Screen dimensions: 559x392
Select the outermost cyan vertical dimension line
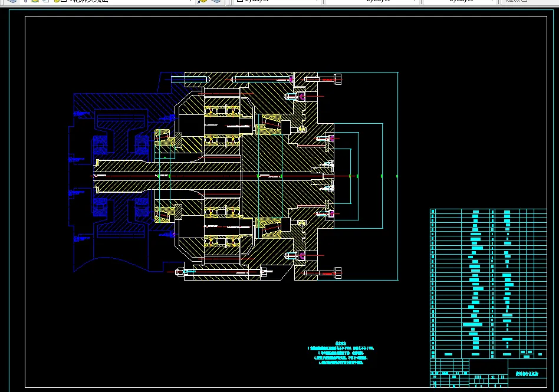pyautogui.click(x=398, y=176)
